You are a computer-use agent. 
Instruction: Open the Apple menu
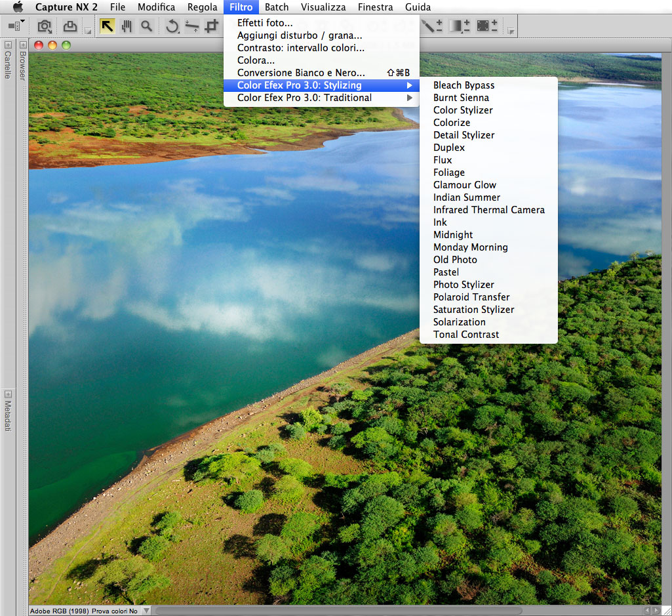(18, 7)
